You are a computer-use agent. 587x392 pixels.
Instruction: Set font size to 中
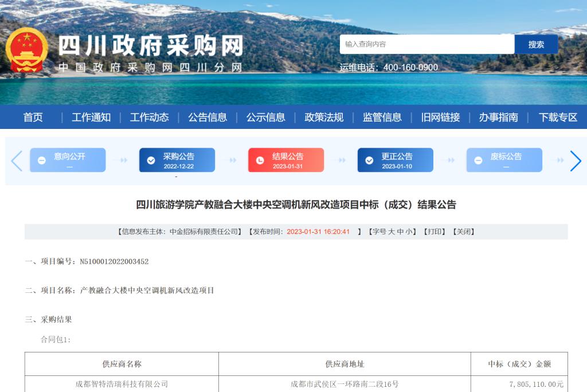[x=400, y=232]
